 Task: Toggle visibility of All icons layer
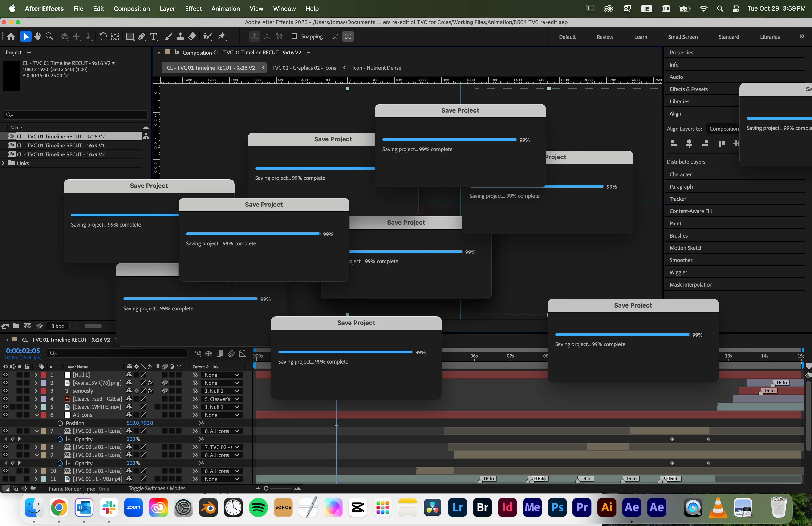click(x=5, y=415)
